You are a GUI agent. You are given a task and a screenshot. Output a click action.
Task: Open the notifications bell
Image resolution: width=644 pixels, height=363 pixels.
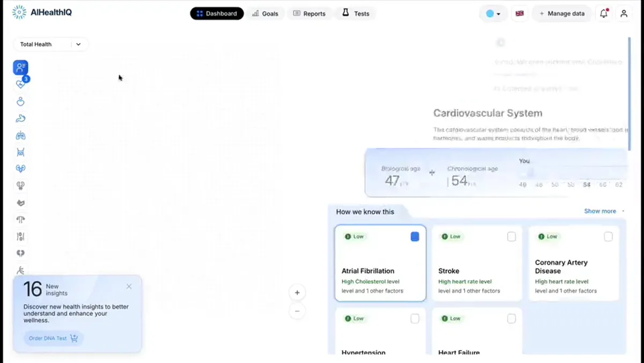pyautogui.click(x=604, y=13)
